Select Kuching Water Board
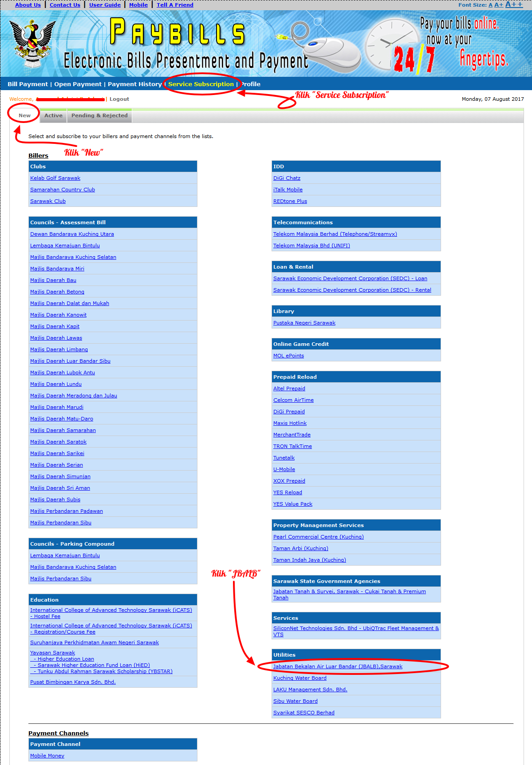This screenshot has width=532, height=765. pyautogui.click(x=300, y=678)
